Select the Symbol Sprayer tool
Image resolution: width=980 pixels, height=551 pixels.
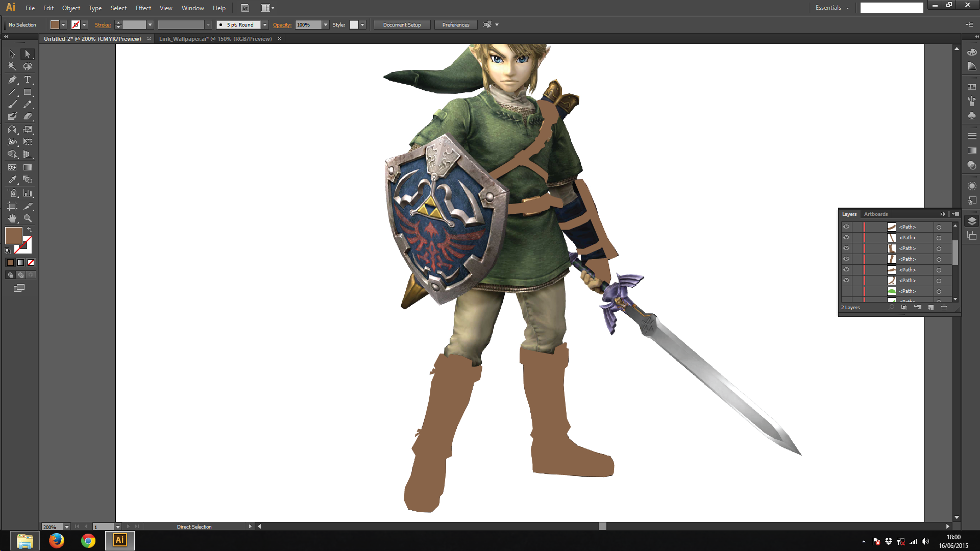tap(12, 193)
